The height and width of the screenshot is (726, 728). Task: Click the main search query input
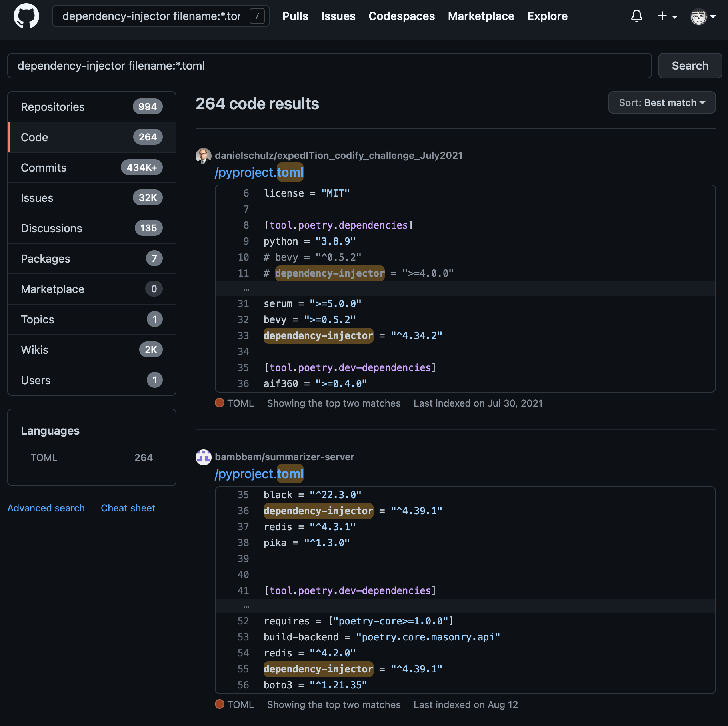coord(330,66)
